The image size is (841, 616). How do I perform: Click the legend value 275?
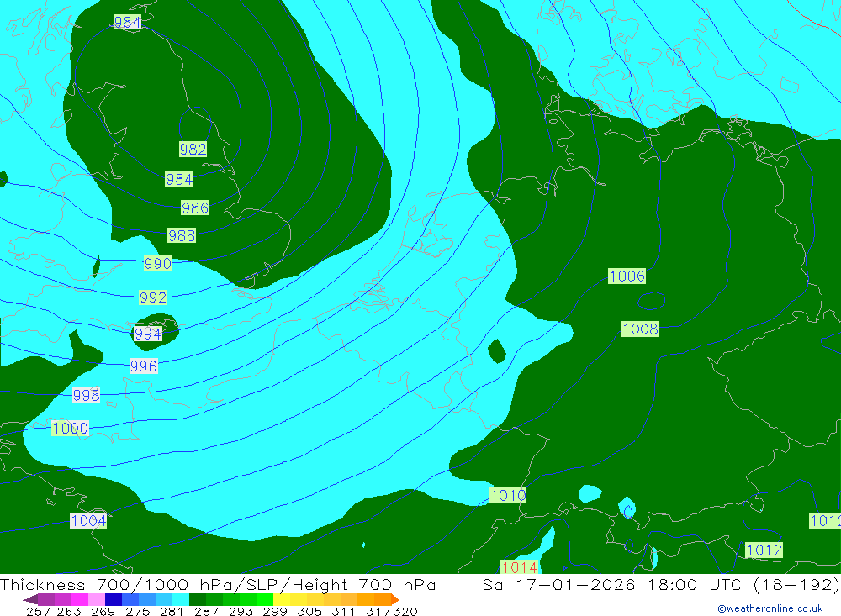137,611
